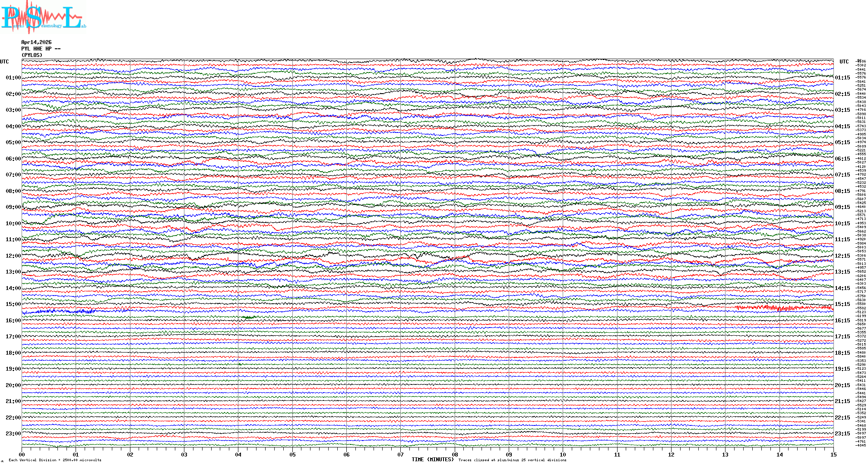
Task: Click minute 00 tick on bottom axis
Action: click(x=22, y=454)
